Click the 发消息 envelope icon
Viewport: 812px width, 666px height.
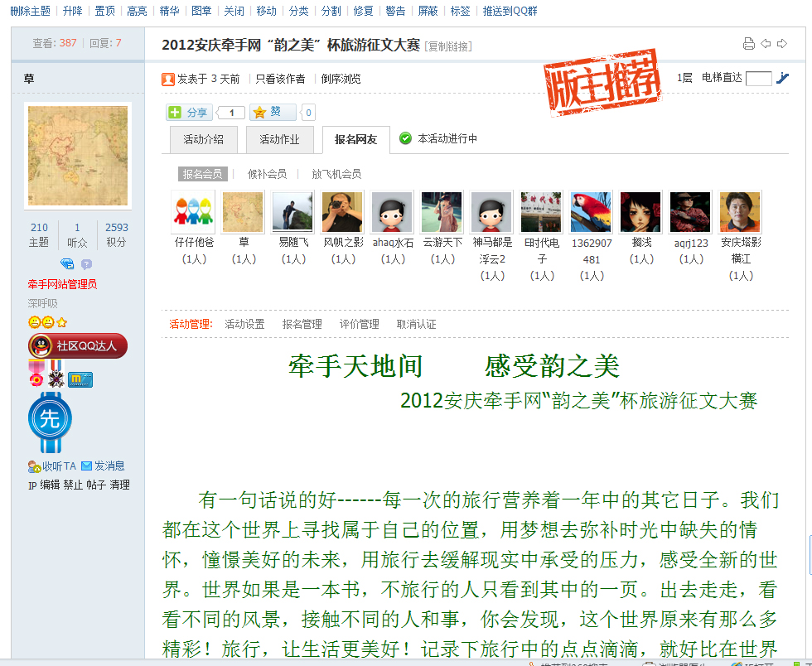(x=86, y=466)
